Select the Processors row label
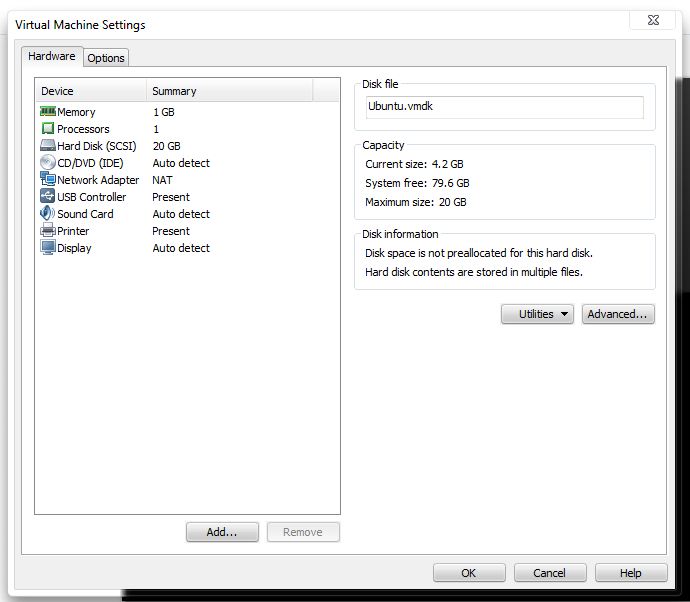This screenshot has width=690, height=602. (x=83, y=129)
